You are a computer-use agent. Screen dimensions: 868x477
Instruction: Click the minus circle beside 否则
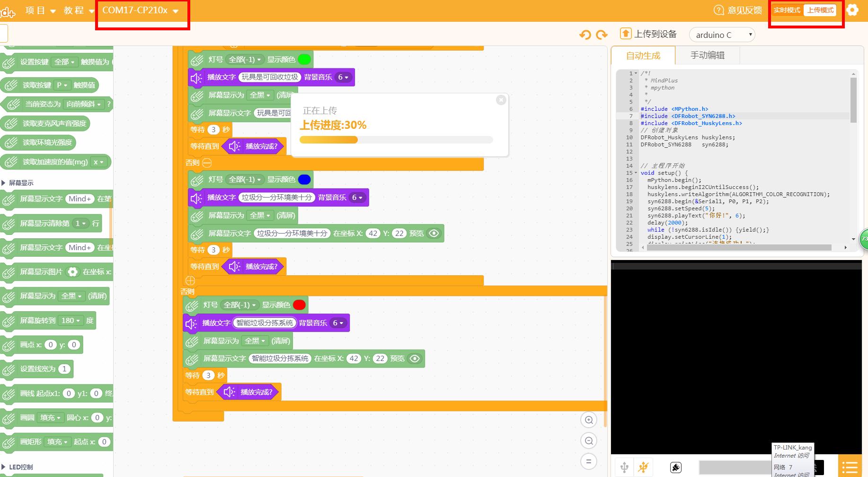(207, 162)
